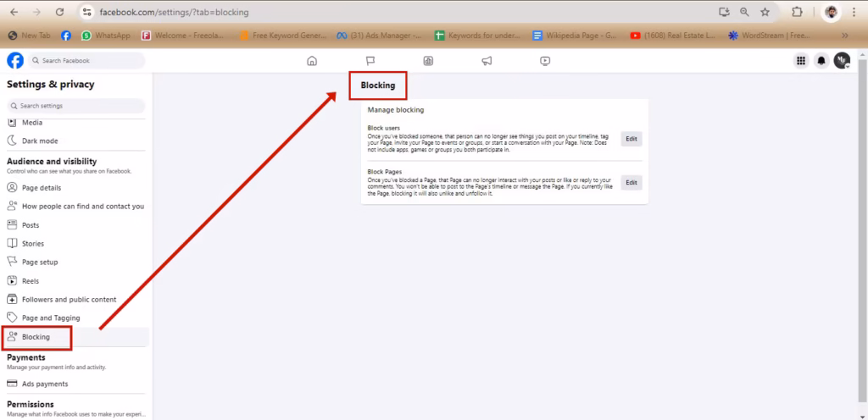Open the Ads Manager bookmark

[379, 36]
